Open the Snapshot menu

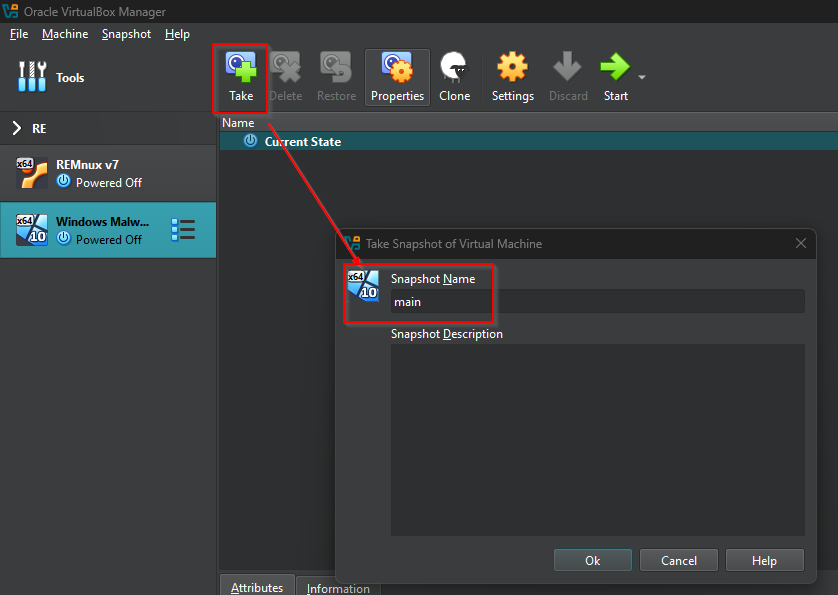point(126,34)
